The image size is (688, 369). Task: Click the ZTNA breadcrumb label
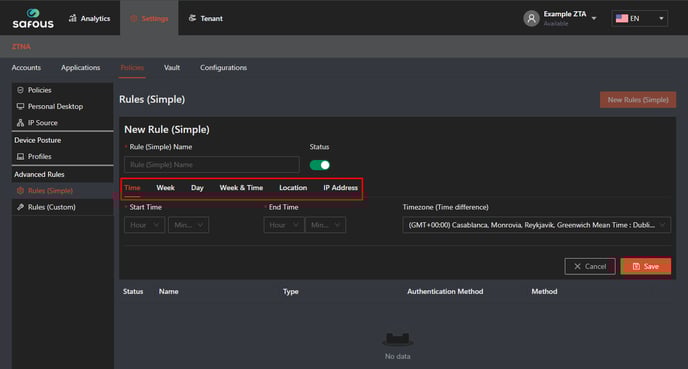coord(21,47)
